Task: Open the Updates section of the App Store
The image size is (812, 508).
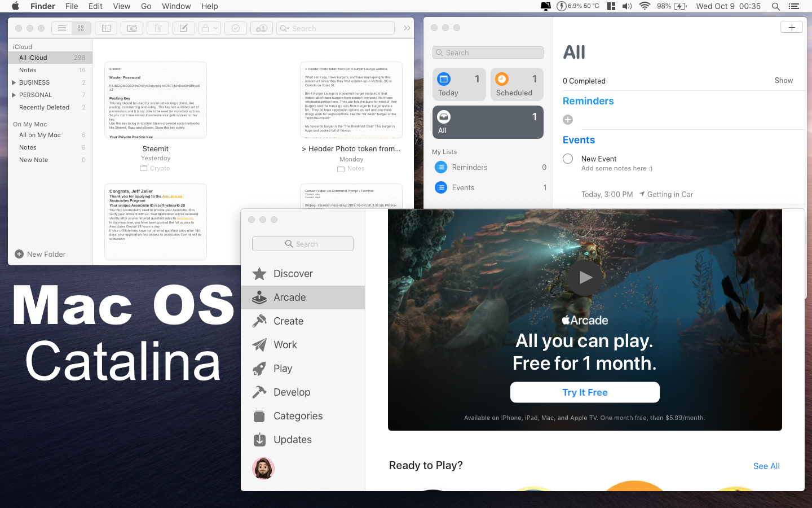Action: pos(293,439)
